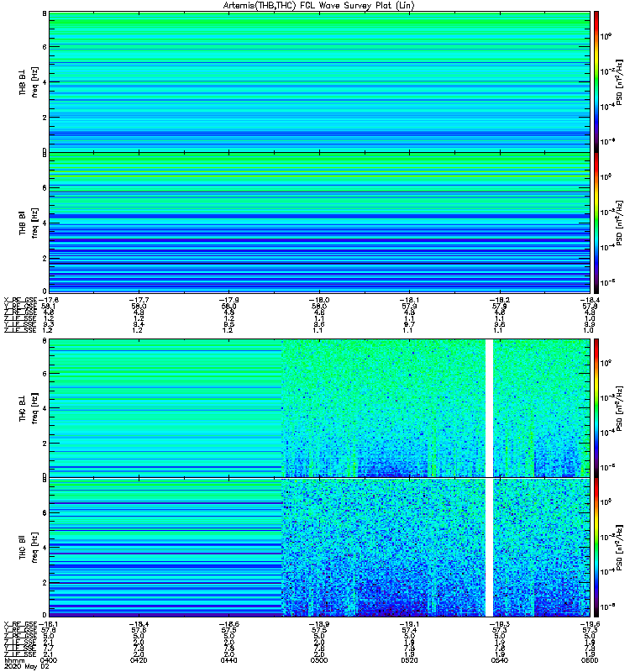Click the 6 Hz tick label on THB B⊥ axis
This screenshot has height=672, width=630.
pyautogui.click(x=45, y=47)
